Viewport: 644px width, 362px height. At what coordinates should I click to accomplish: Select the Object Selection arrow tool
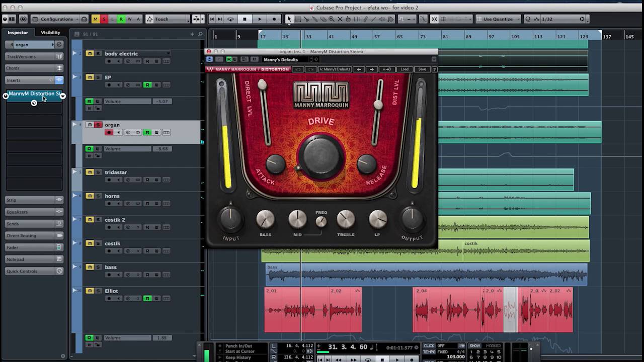(289, 19)
